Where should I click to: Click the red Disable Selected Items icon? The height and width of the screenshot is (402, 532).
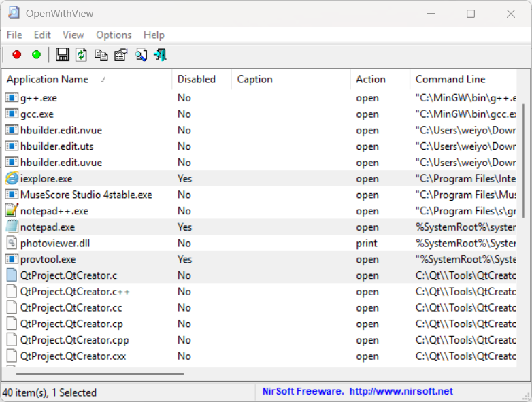click(16, 54)
